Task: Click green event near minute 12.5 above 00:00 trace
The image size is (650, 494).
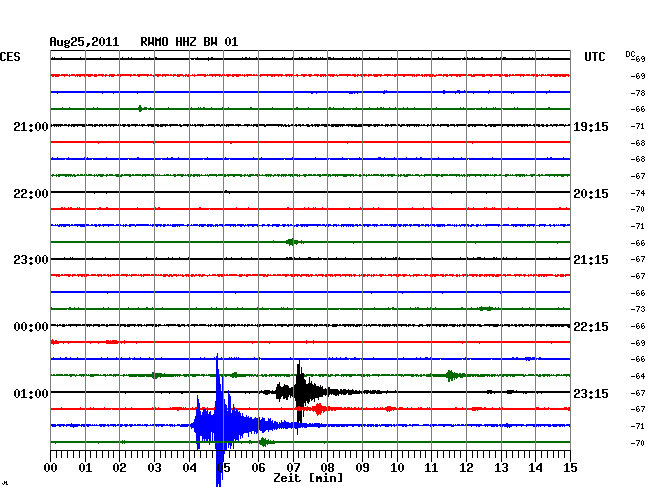Action: (485, 308)
